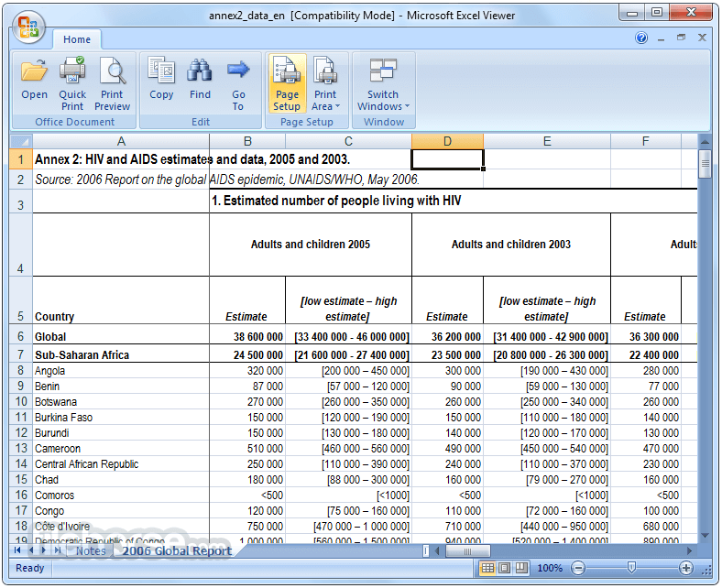Switch to the Notes sheet tab

tap(91, 550)
